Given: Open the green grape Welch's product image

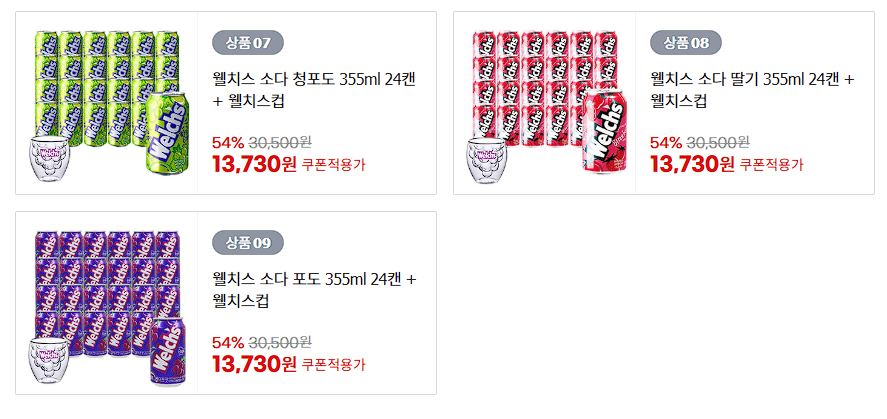Looking at the screenshot, I should tap(107, 103).
